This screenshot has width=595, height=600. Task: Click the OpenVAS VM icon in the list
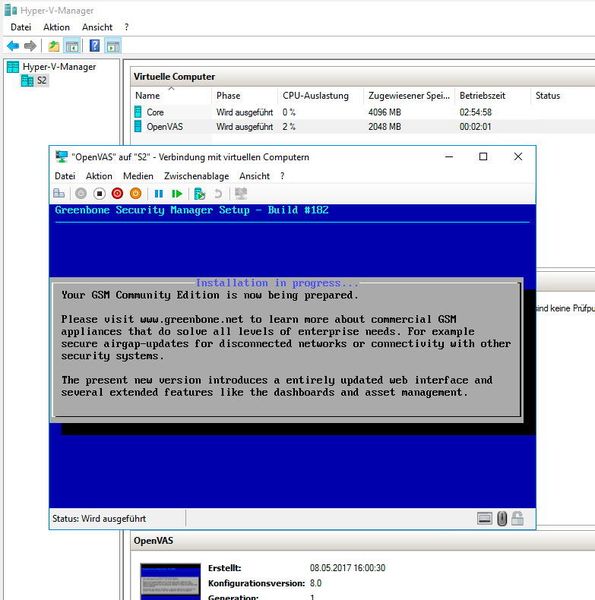click(138, 126)
